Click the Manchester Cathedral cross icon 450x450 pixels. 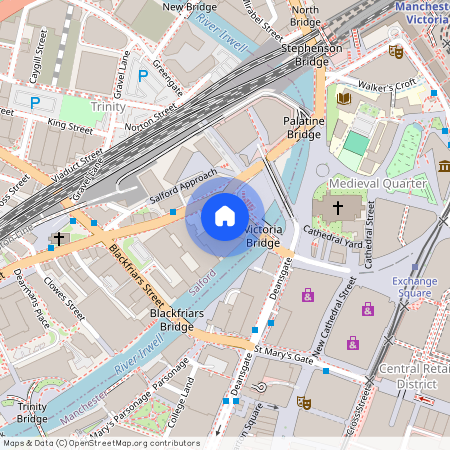tap(338, 208)
